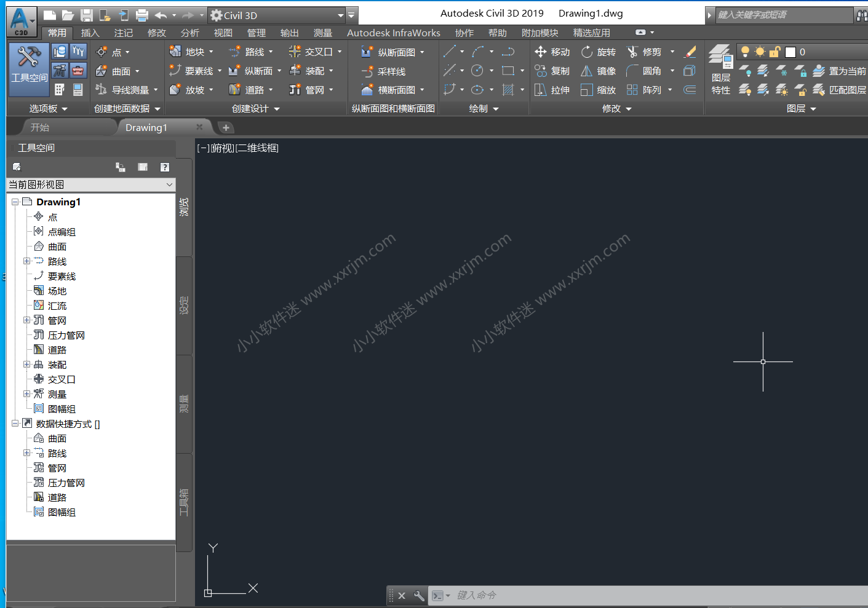
Task: Open Layer Properties (图层特性)
Action: click(x=720, y=69)
